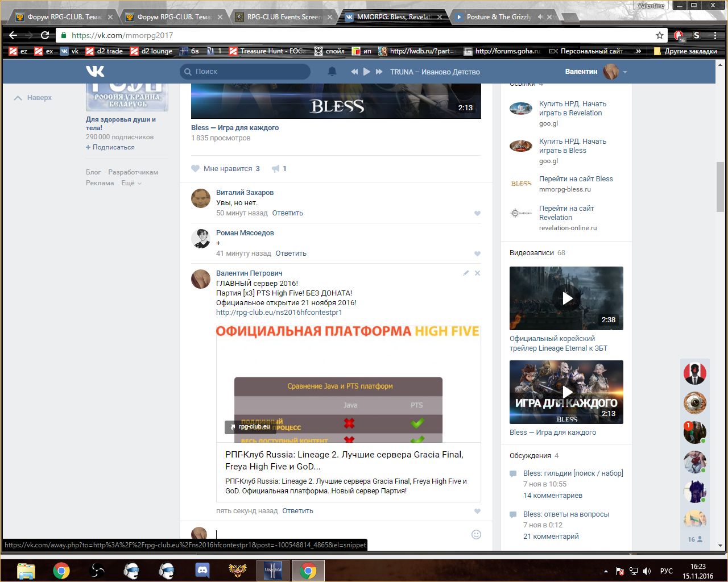This screenshot has height=582, width=728.
Task: Play Lineage Eternal trailer video thumbnail
Action: pos(566,298)
